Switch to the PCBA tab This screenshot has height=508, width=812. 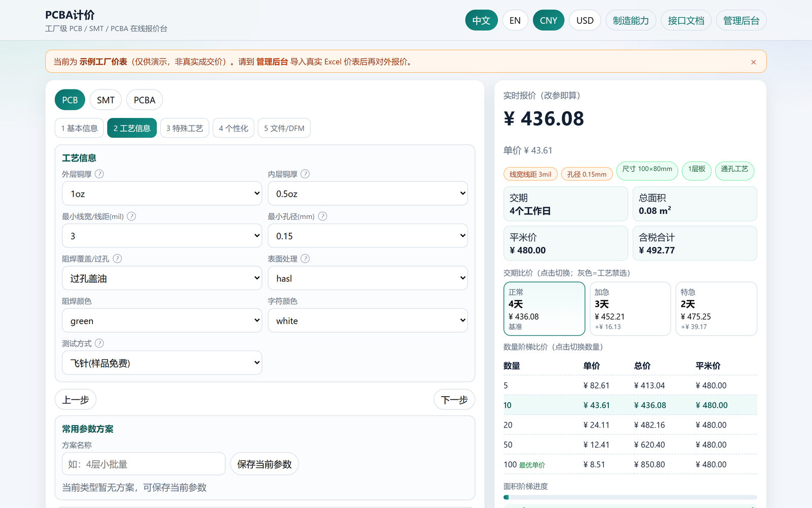click(145, 100)
